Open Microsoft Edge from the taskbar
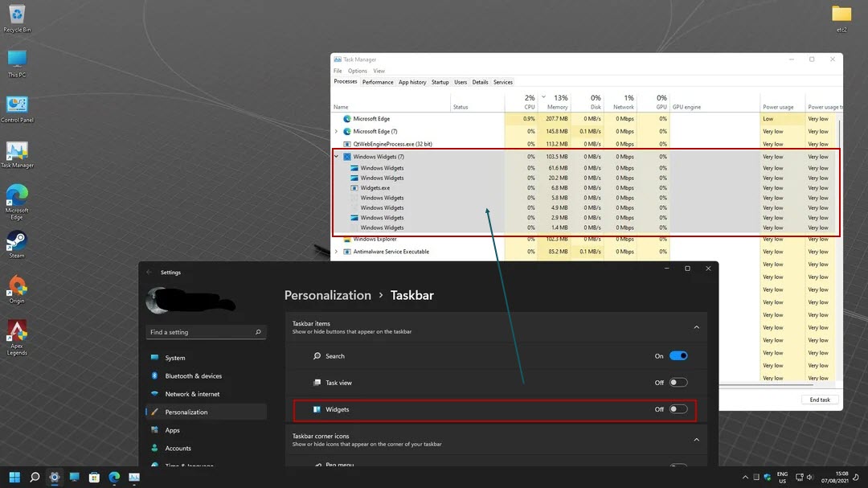This screenshot has height=488, width=868. [114, 477]
